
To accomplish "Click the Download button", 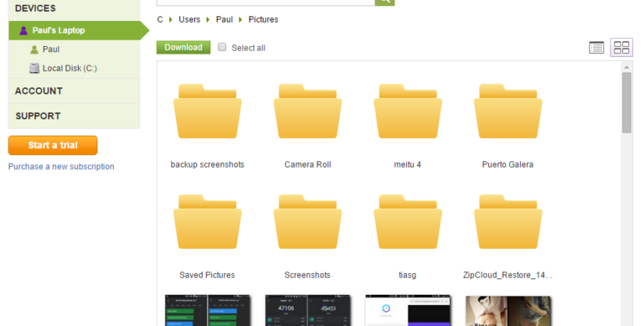I will (183, 48).
